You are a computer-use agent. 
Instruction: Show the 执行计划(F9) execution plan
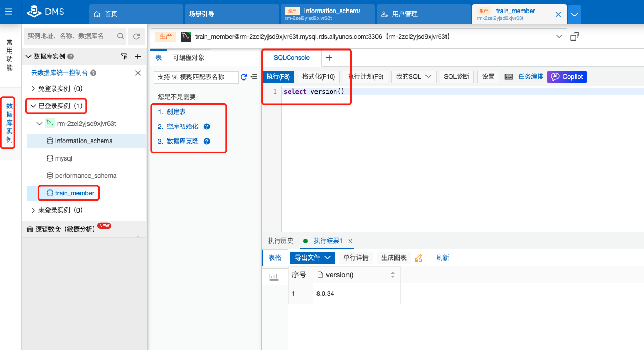tap(365, 77)
